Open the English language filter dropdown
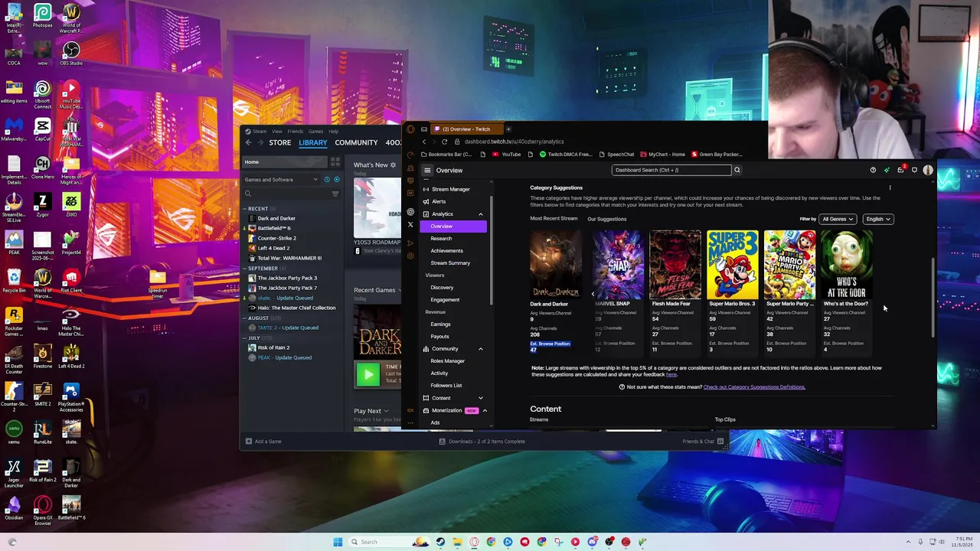 [878, 219]
